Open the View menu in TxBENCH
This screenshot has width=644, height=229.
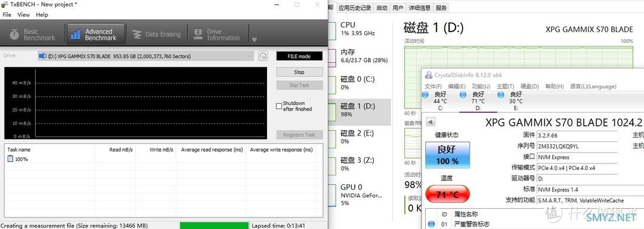23,14
